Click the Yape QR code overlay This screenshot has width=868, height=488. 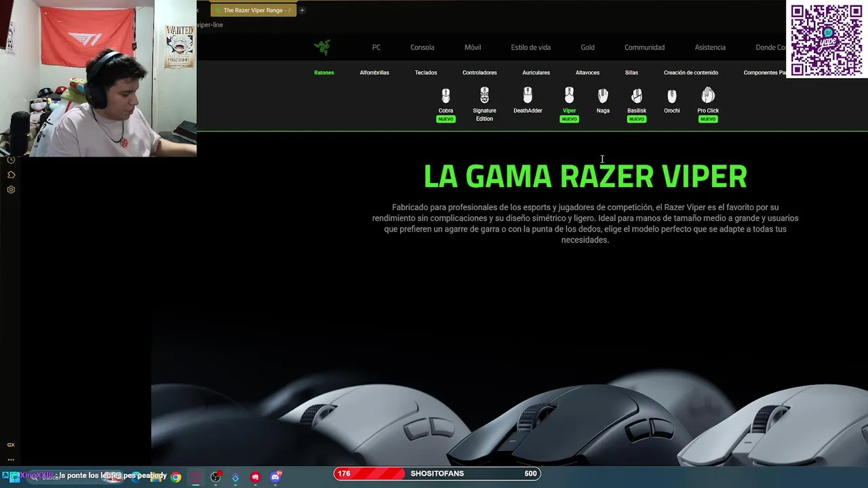(x=827, y=39)
